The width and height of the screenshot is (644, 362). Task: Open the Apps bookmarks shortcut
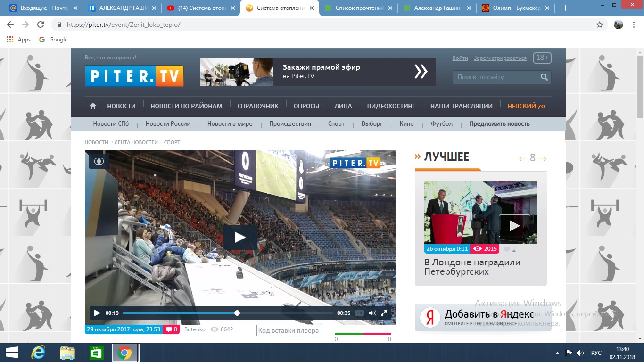pyautogui.click(x=19, y=40)
